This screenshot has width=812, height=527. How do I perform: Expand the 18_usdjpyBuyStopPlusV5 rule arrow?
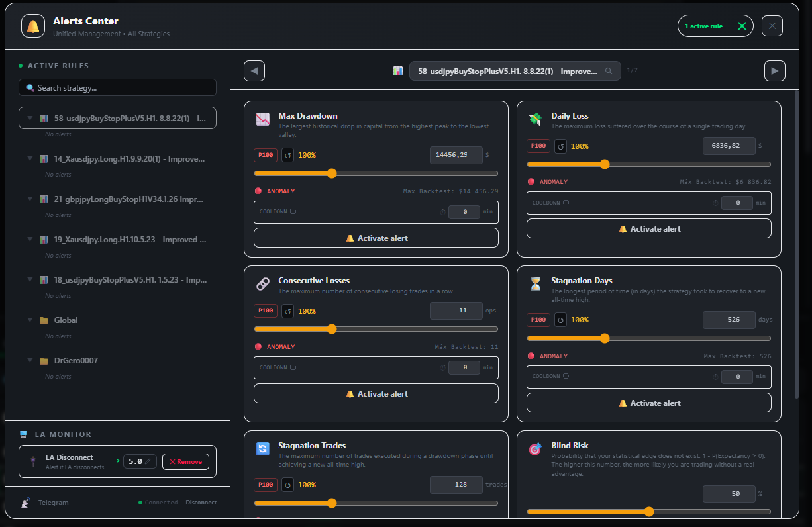(x=30, y=280)
